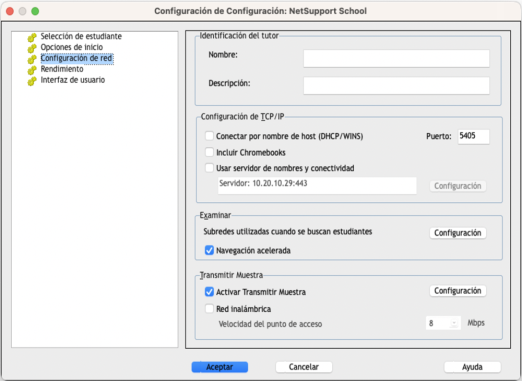Image resolution: width=522 pixels, height=381 pixels.
Task: Enable Conectar por nombre de host checkbox
Action: pos(209,136)
